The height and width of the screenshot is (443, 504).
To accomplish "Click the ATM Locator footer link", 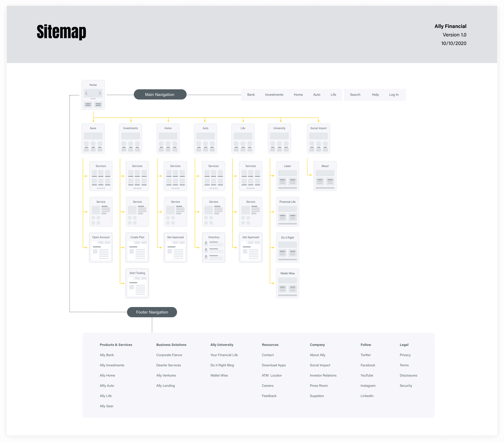I will point(272,375).
